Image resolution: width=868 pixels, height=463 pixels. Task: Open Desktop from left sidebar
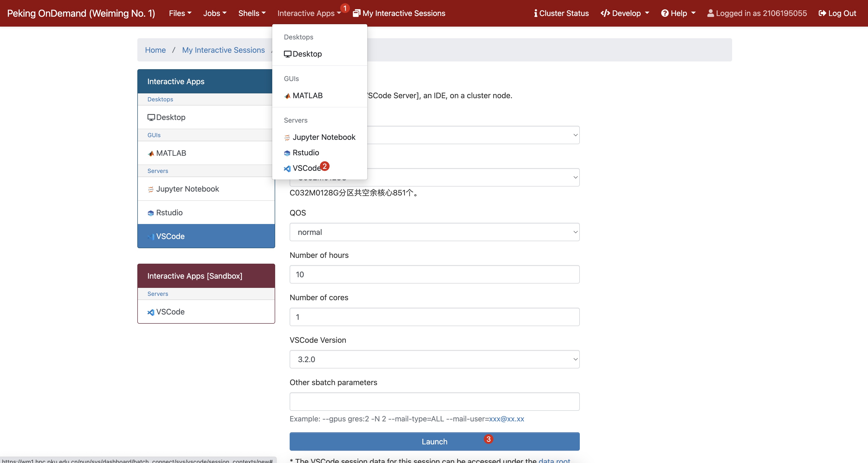click(x=206, y=117)
